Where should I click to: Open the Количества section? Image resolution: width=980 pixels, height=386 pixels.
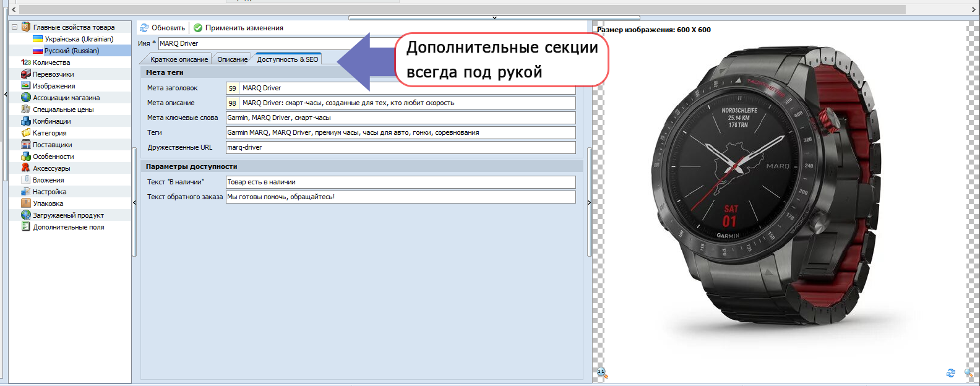click(x=51, y=62)
